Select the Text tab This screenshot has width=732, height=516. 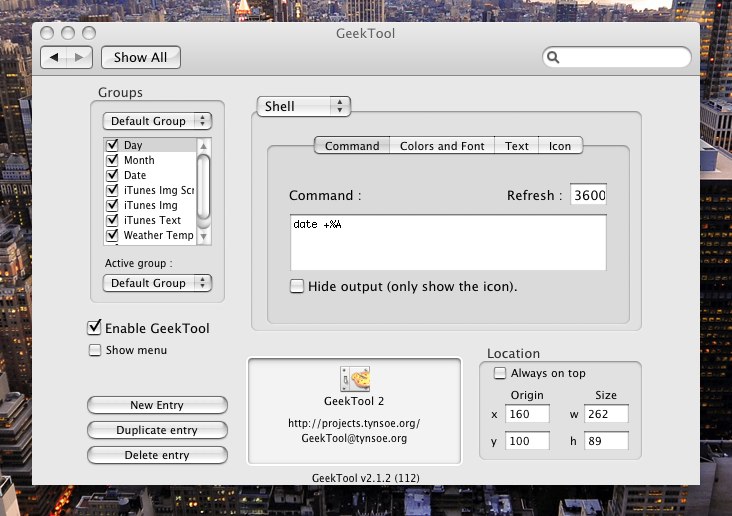(517, 146)
